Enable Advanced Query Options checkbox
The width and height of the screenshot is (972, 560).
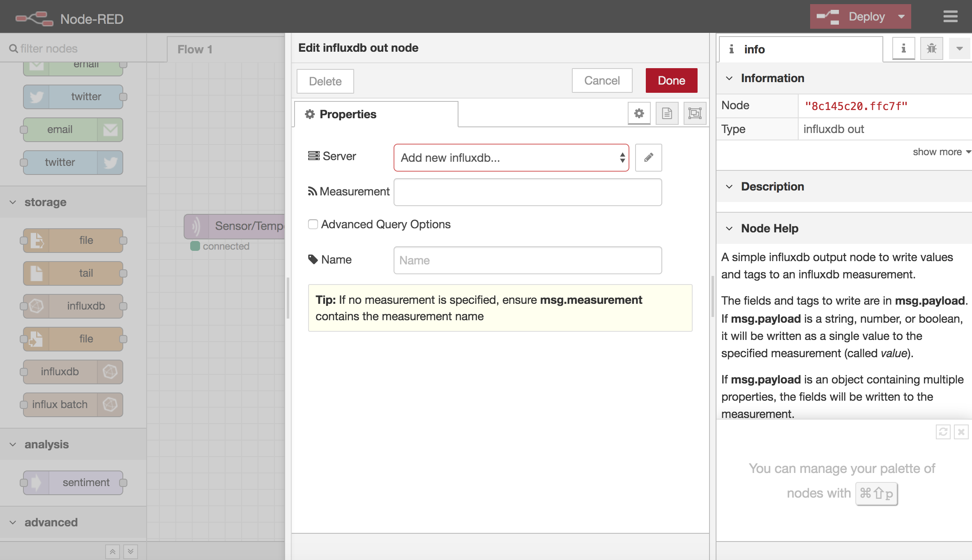click(313, 224)
